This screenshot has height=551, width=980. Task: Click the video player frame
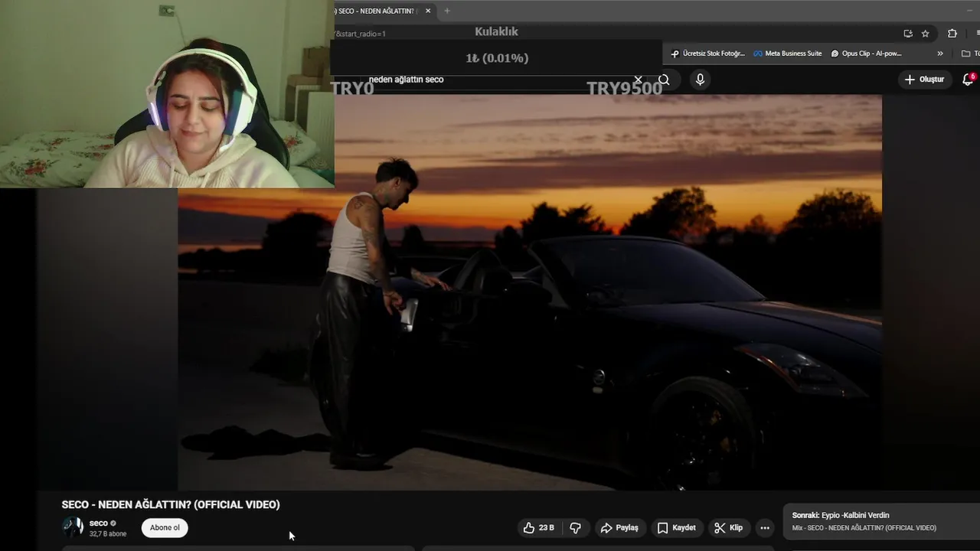pyautogui.click(x=530, y=292)
